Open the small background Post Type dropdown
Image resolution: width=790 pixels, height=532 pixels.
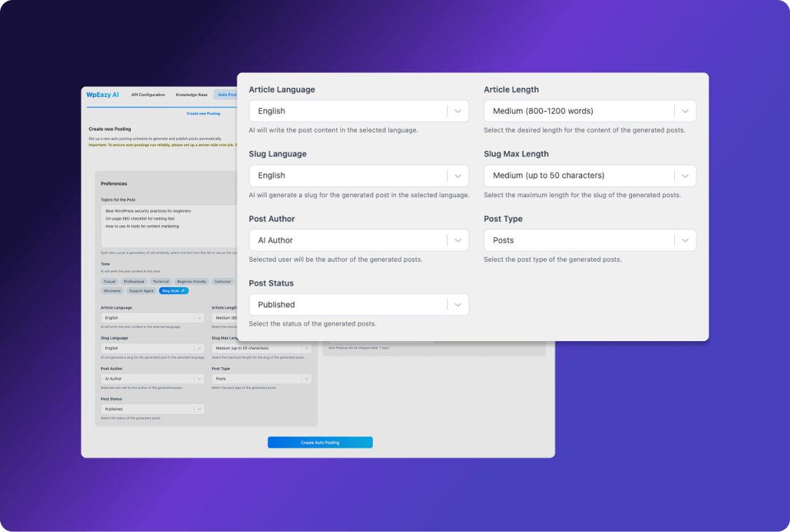pos(261,378)
